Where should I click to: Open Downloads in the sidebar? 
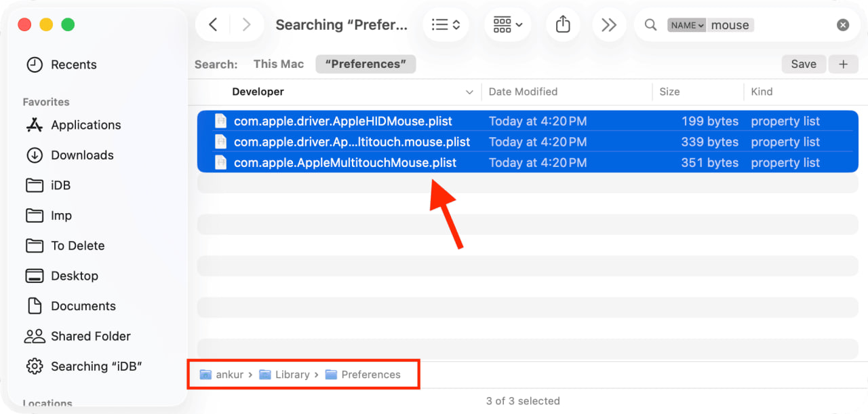[82, 155]
